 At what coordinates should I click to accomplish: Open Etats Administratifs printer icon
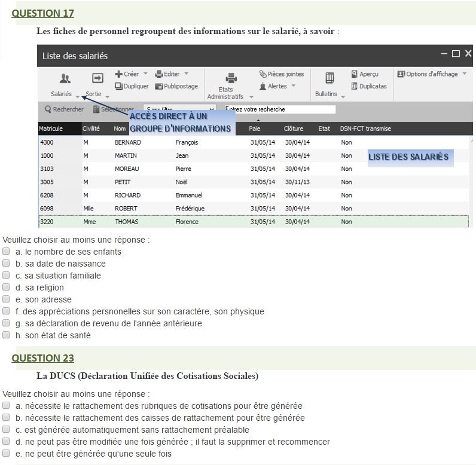pos(231,78)
